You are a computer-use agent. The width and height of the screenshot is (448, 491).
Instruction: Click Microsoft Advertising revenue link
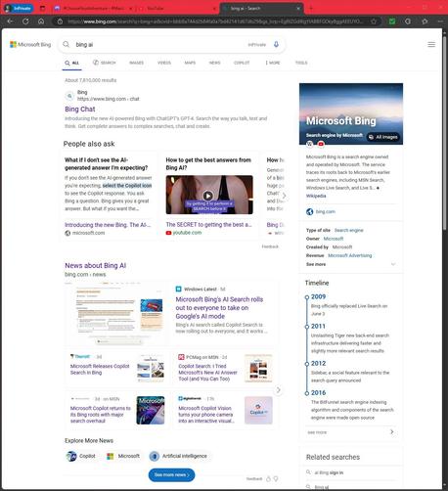click(349, 255)
